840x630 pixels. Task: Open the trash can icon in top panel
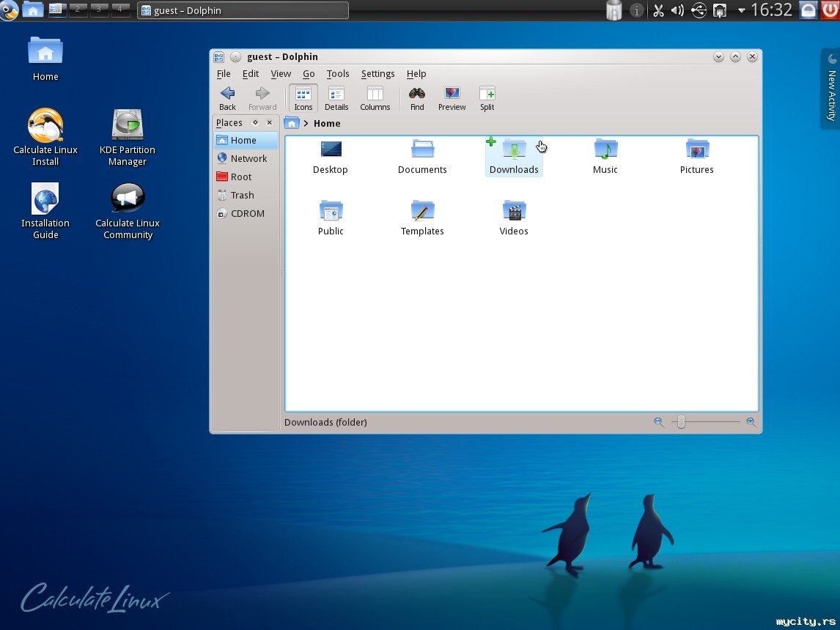614,10
